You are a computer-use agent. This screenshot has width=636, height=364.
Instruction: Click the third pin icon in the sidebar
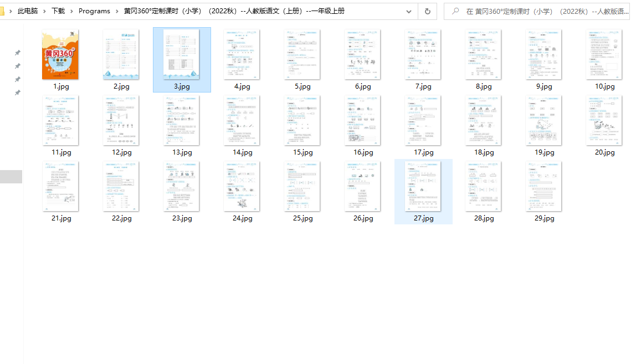click(x=17, y=79)
